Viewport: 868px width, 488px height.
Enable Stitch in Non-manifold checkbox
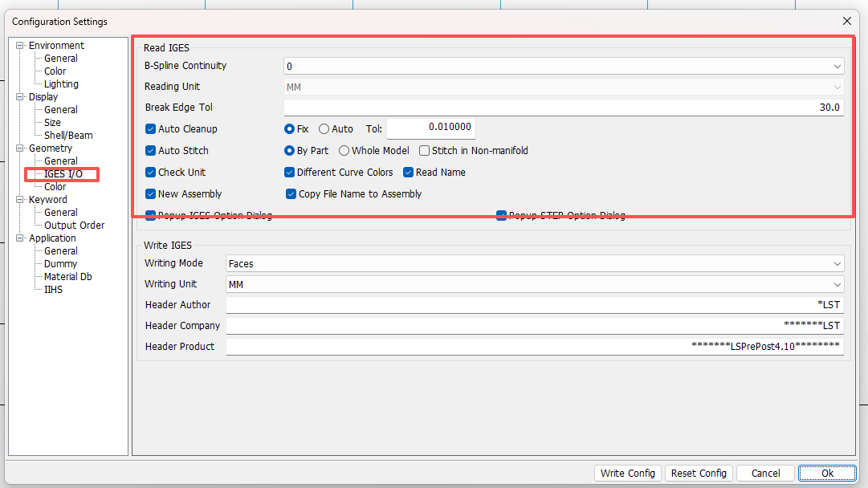click(x=425, y=151)
